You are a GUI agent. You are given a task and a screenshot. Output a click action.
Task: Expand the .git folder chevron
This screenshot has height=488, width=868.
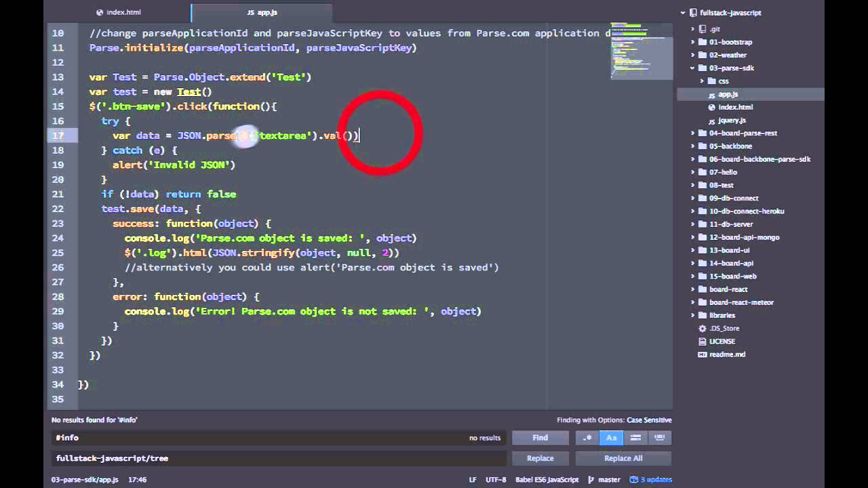(x=693, y=29)
